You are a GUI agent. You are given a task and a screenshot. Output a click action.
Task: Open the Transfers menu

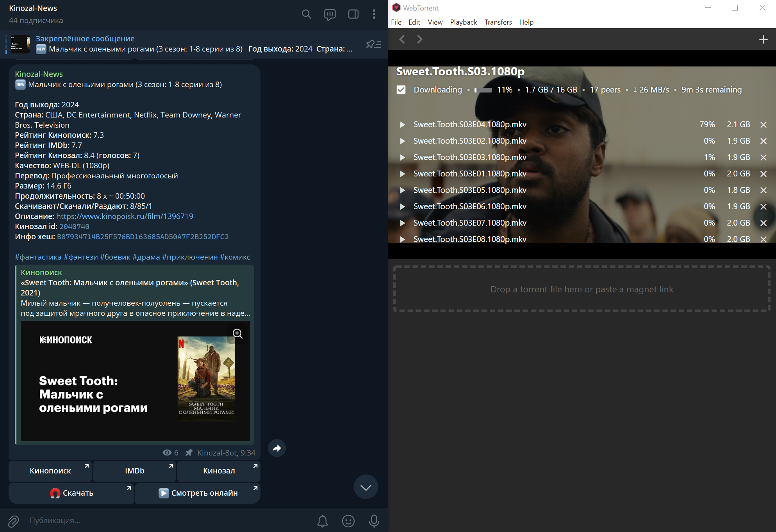498,22
